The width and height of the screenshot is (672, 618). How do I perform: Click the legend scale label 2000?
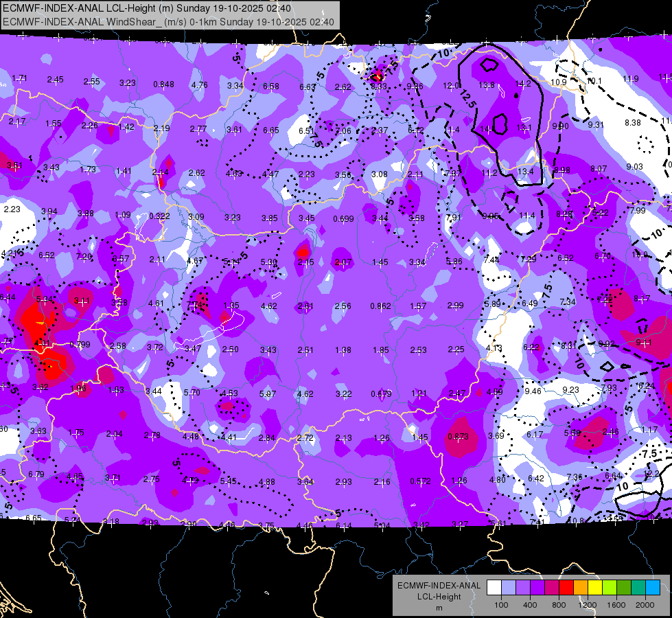tap(645, 605)
